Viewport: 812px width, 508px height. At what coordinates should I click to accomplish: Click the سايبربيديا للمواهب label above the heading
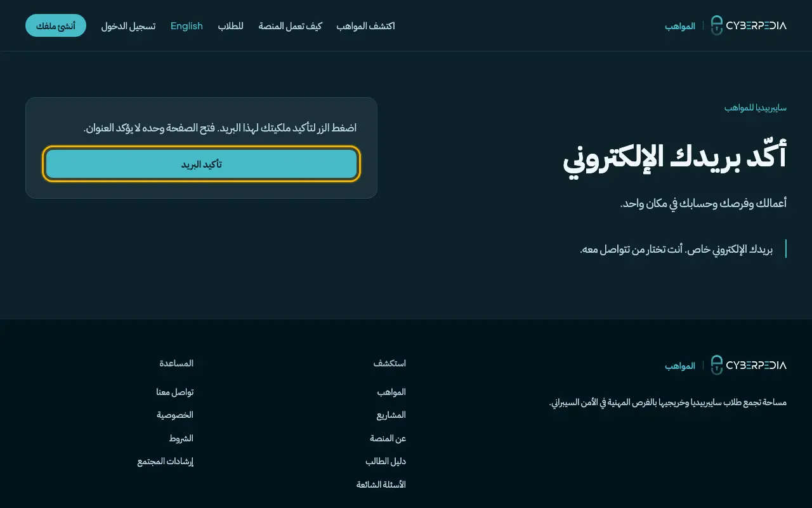pyautogui.click(x=756, y=108)
